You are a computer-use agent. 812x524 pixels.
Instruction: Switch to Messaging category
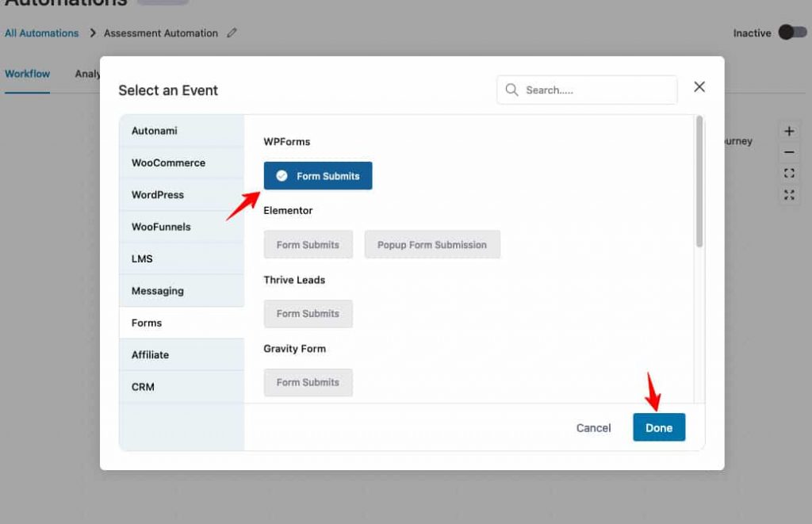click(x=182, y=291)
